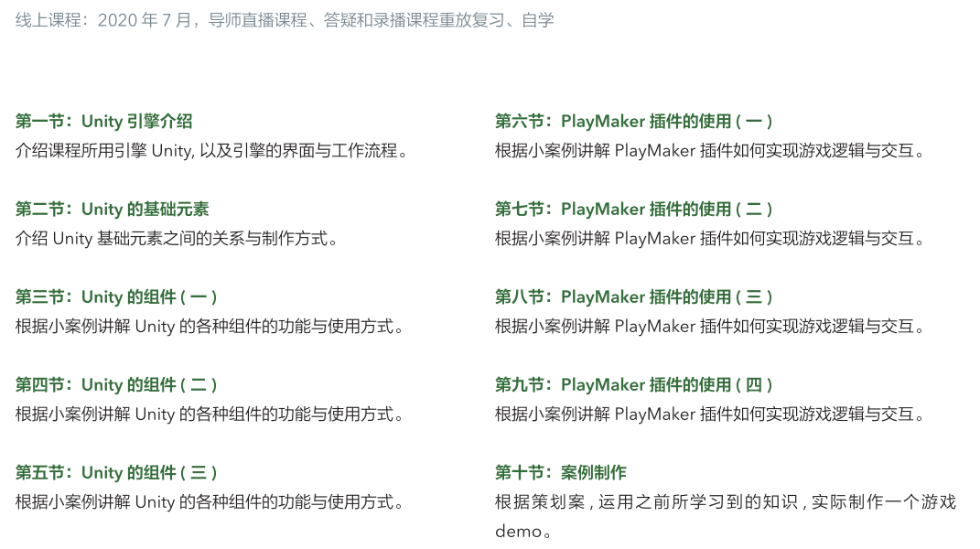Image resolution: width=980 pixels, height=549 pixels.
Task: Click the description under 第八节 heading
Action: coord(710,327)
